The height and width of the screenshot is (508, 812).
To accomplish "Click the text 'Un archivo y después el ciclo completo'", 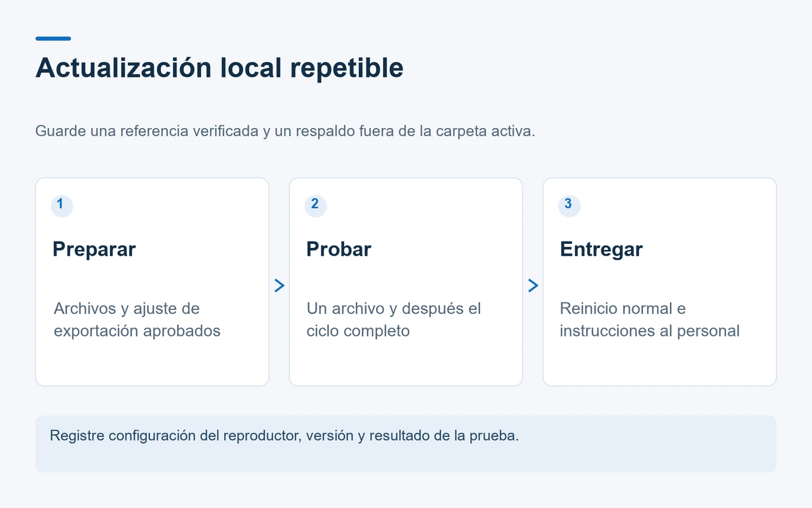I will [x=394, y=319].
